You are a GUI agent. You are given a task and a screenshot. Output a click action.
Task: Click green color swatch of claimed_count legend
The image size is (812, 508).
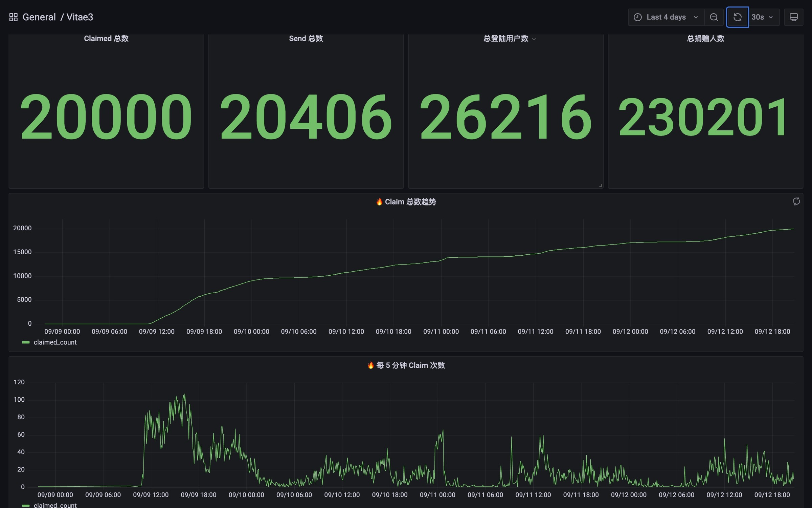click(x=26, y=342)
